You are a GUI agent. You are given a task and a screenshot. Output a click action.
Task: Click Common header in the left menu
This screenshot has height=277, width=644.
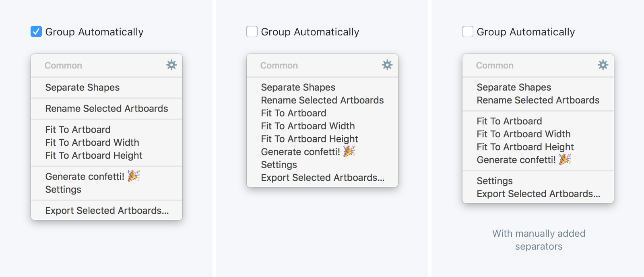click(63, 66)
